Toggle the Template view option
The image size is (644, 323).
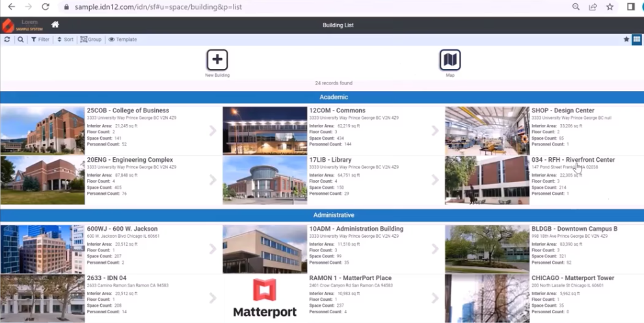[122, 40]
